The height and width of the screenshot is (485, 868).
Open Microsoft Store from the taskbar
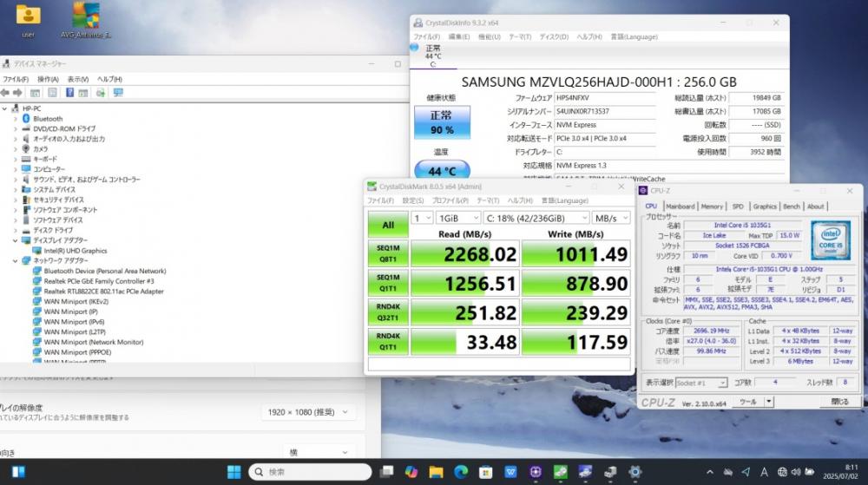point(486,472)
